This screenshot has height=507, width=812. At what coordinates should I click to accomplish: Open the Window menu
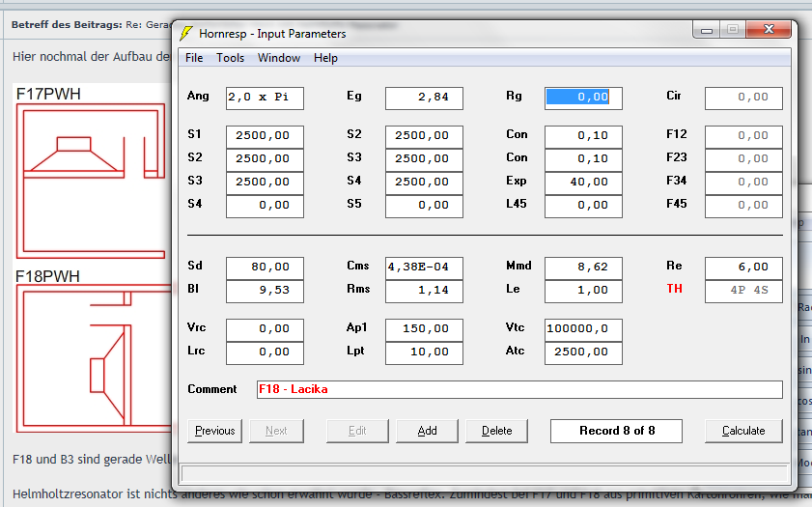point(279,58)
